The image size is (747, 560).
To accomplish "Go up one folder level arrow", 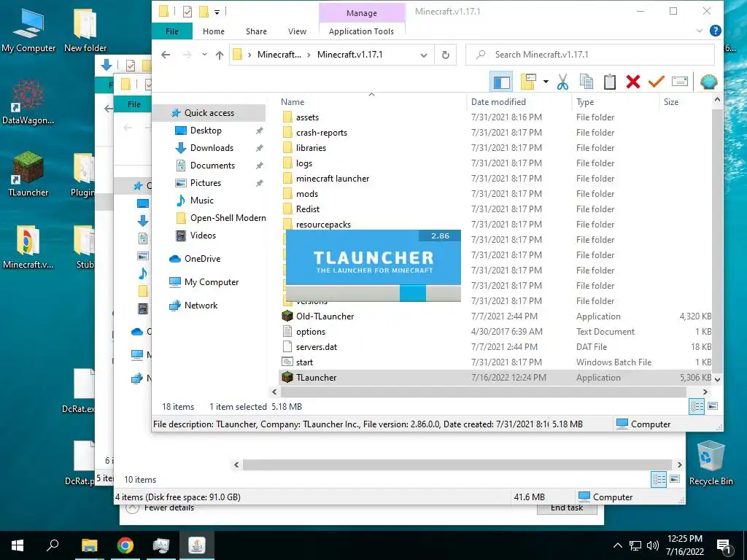I will [x=219, y=55].
